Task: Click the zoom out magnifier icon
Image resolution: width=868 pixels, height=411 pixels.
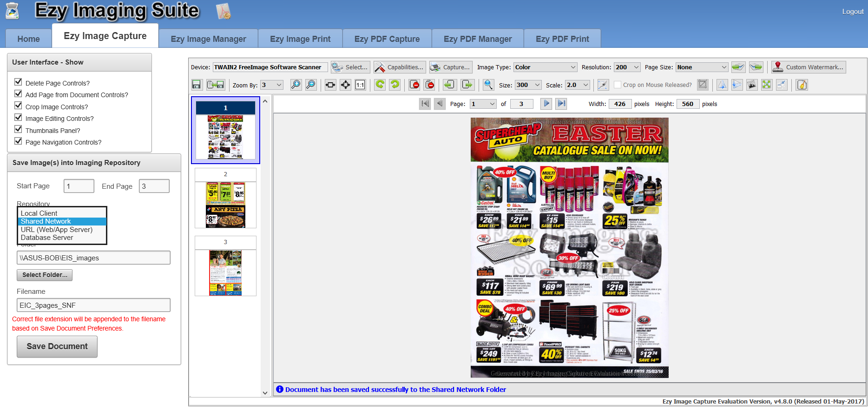Action: pyautogui.click(x=311, y=85)
